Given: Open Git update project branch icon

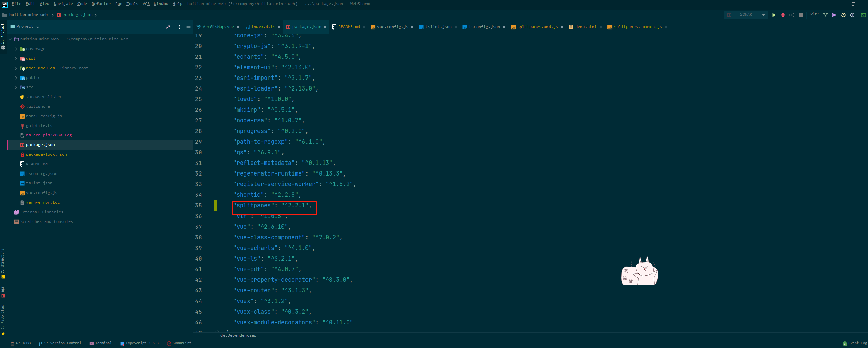Looking at the screenshot, I should (825, 15).
